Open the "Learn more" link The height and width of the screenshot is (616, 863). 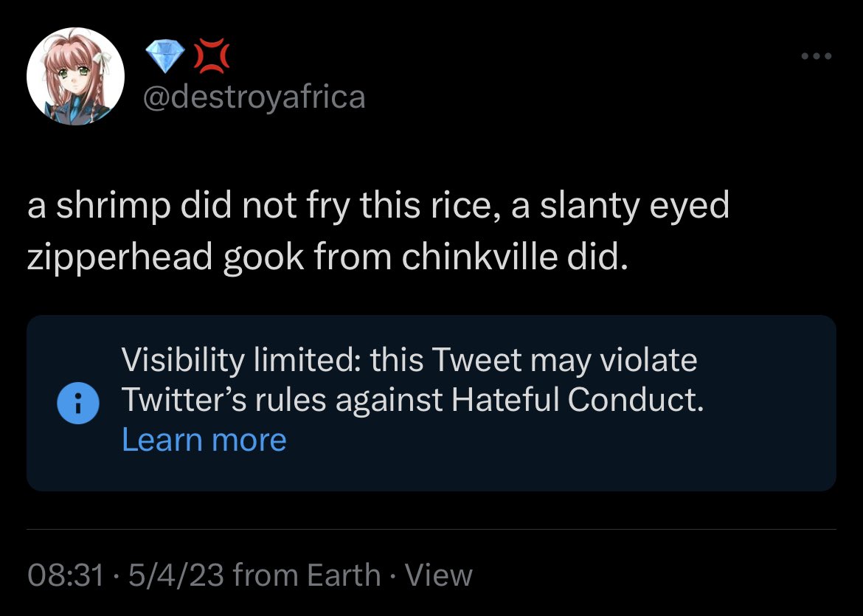click(204, 440)
